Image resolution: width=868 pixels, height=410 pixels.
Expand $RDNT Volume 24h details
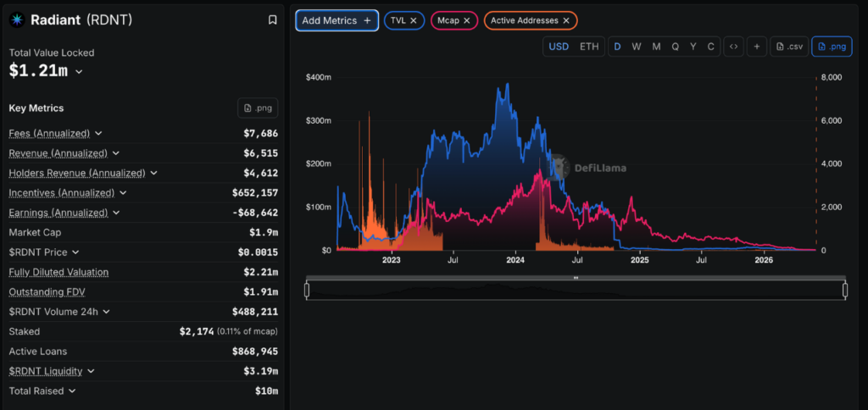click(106, 312)
